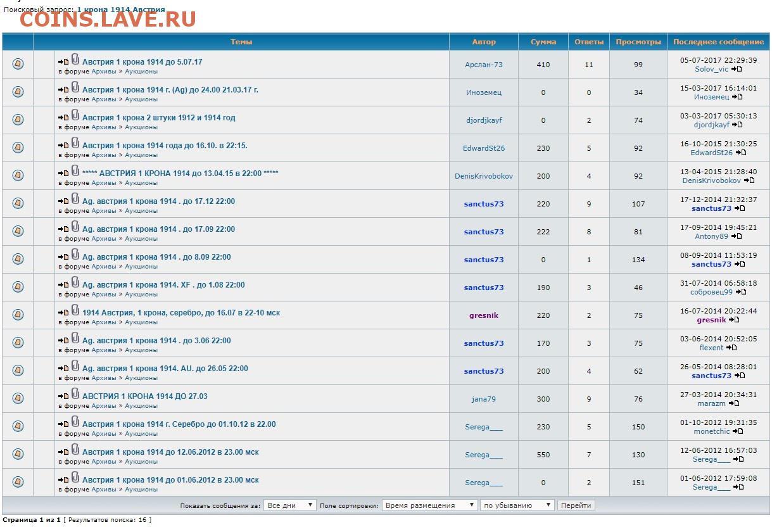Viewport: 772px width, 532px height.
Task: Click reply count 11 in the first row
Action: pyautogui.click(x=589, y=65)
